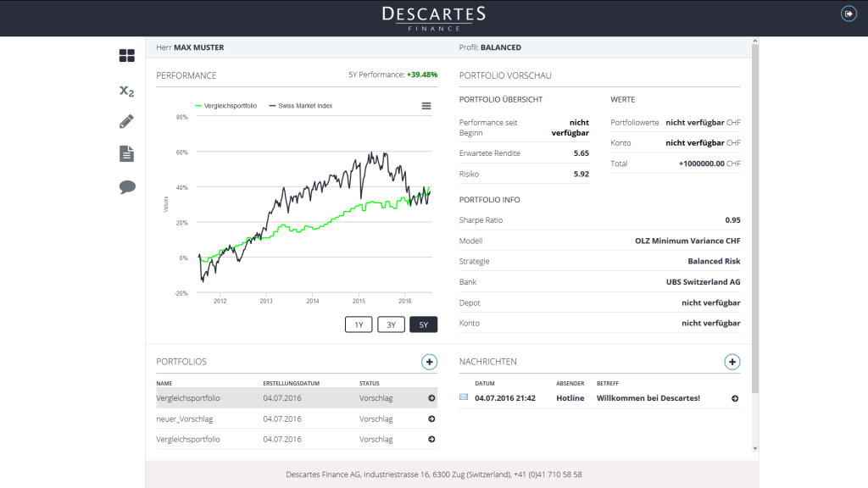Open the dashboard grid icon in the sidebar
Image resolution: width=868 pixels, height=488 pixels.
[x=126, y=56]
